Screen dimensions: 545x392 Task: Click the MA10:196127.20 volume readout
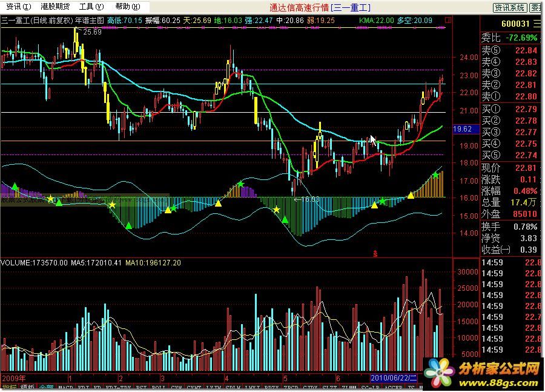pyautogui.click(x=153, y=263)
